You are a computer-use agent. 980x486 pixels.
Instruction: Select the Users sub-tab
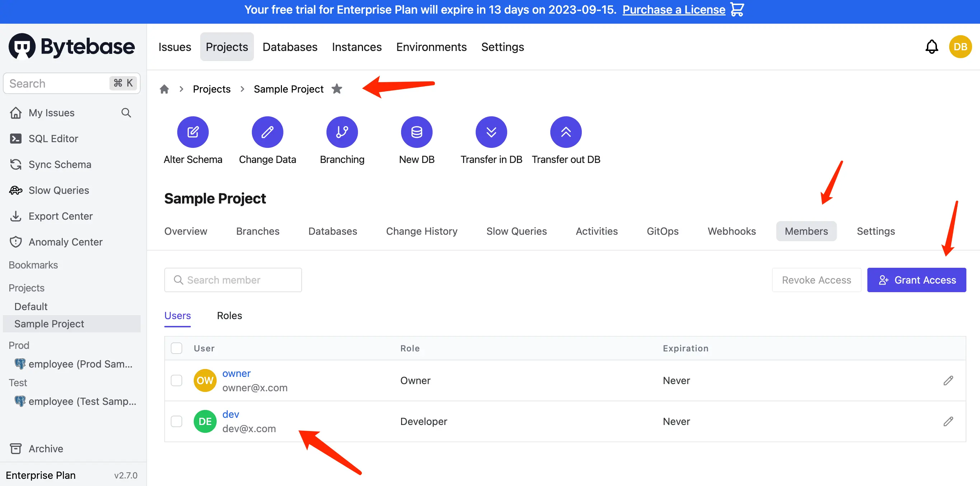coord(177,316)
